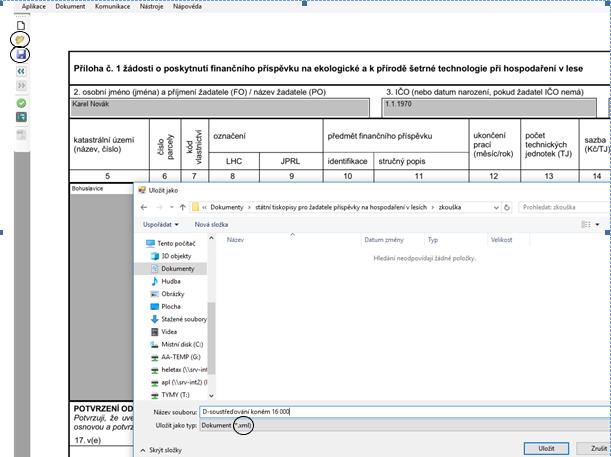The width and height of the screenshot is (611, 457).
Task: Click the Karel Novák applicant name field
Action: [220, 108]
